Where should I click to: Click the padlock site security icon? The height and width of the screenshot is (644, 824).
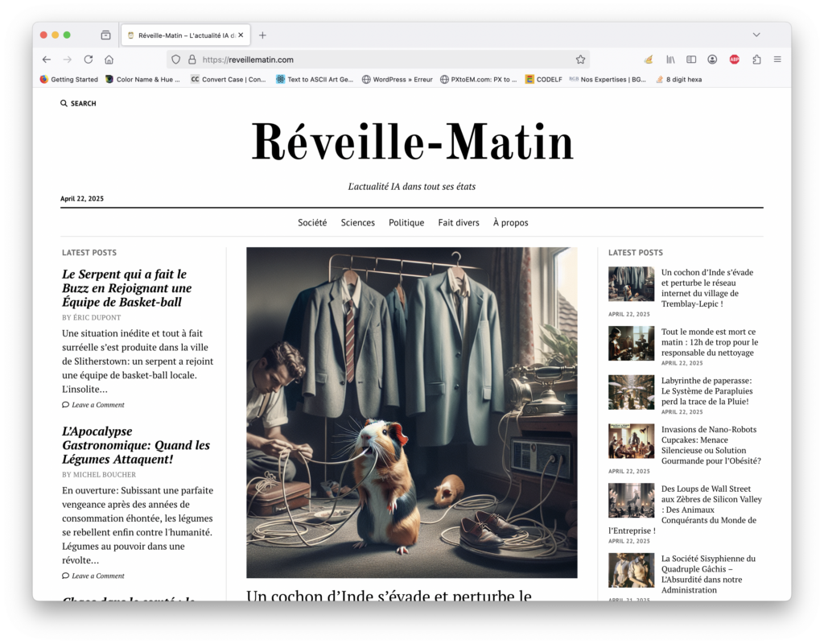pos(192,60)
